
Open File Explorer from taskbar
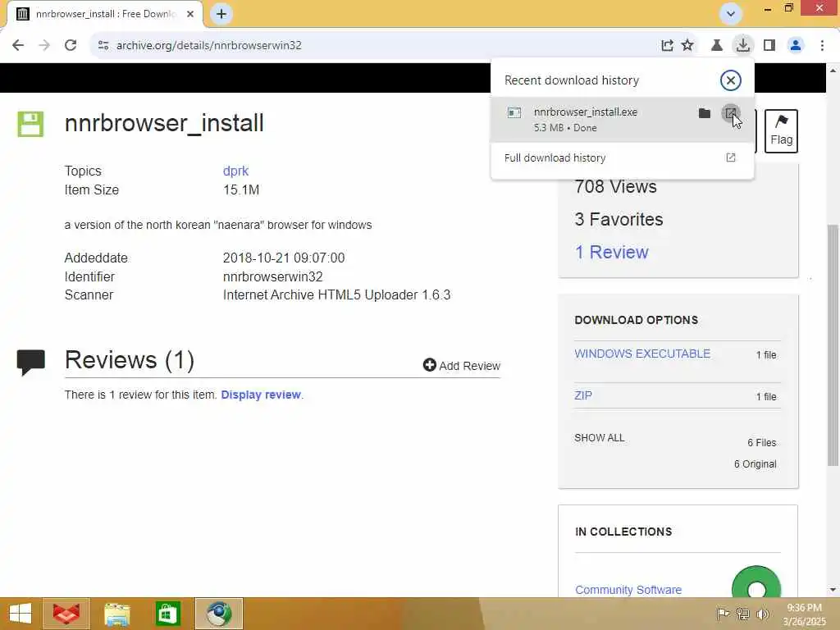[x=116, y=614]
